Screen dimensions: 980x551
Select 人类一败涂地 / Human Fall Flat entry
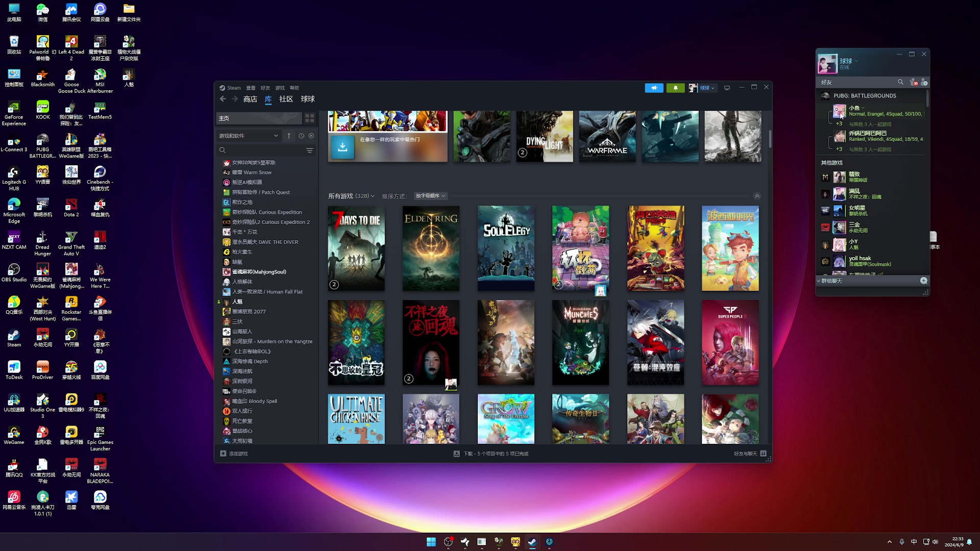[267, 292]
